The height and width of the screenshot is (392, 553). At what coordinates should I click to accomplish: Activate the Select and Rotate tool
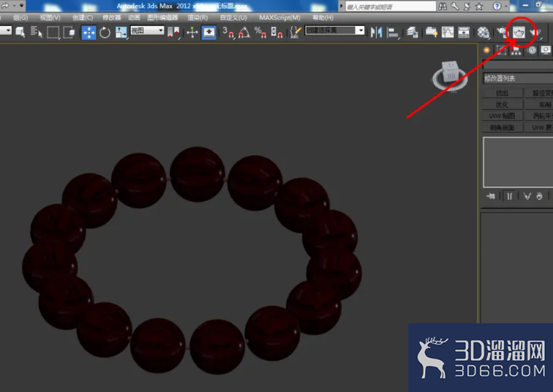tap(105, 33)
